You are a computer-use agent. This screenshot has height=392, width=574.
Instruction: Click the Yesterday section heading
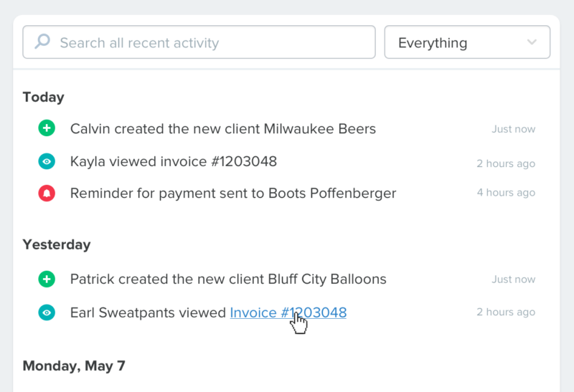(x=57, y=244)
